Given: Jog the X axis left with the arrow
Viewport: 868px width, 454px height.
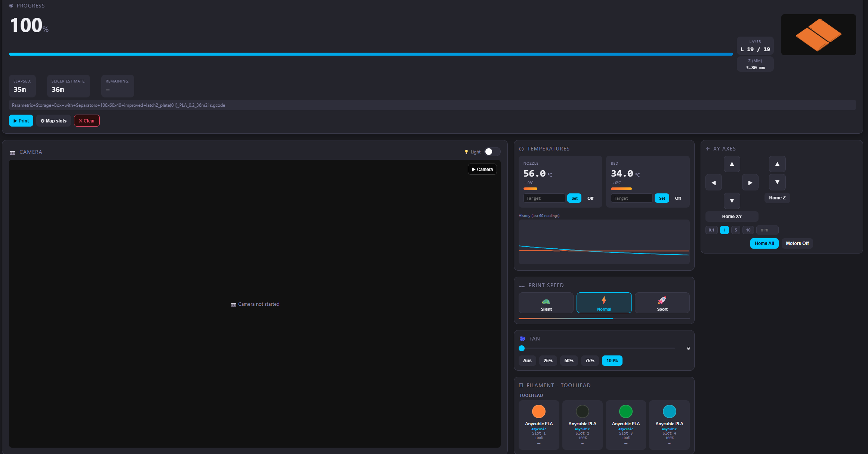Looking at the screenshot, I should pos(713,183).
